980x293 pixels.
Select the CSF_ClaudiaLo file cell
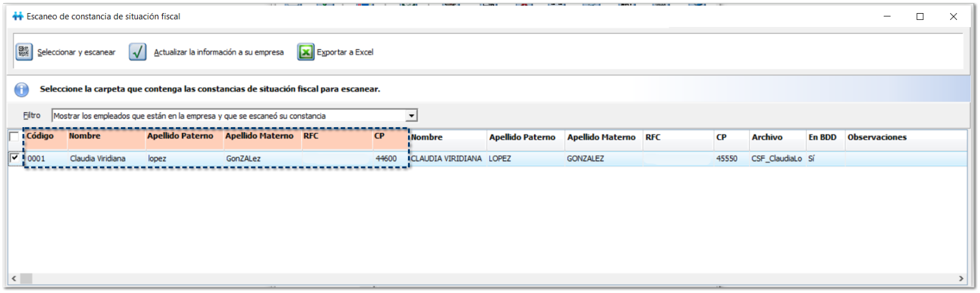[x=776, y=159]
